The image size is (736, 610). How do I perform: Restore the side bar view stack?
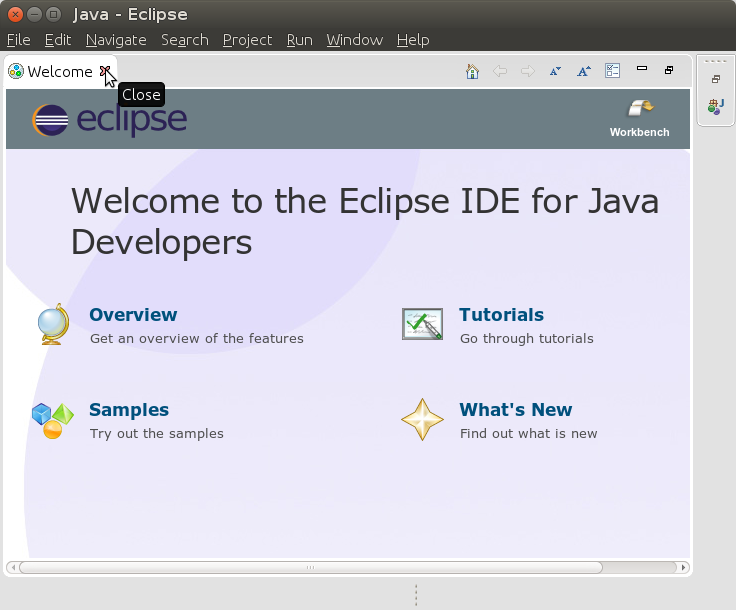pyautogui.click(x=716, y=79)
